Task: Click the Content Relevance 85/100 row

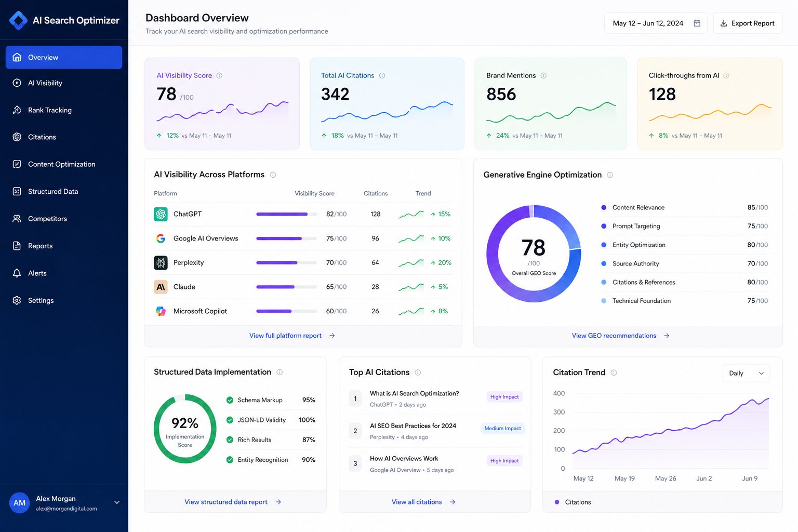Action: click(x=684, y=207)
